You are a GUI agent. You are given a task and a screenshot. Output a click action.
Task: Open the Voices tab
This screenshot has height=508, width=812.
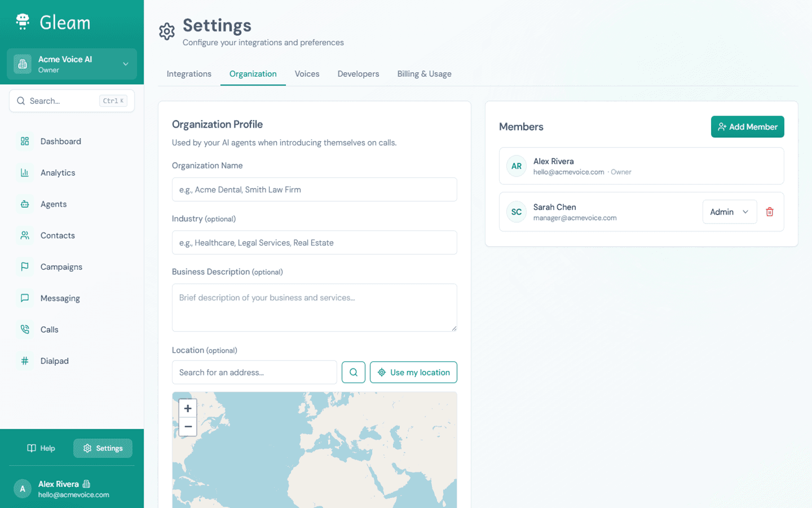[307, 74]
